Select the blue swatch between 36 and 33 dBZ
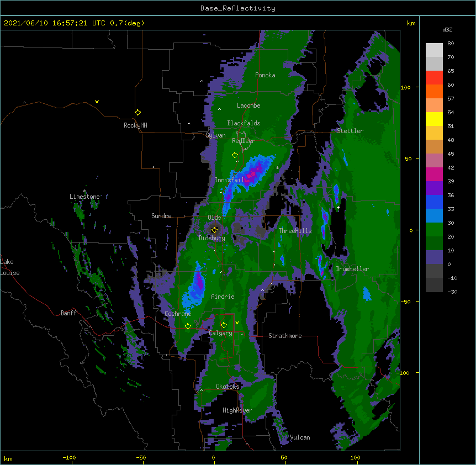 click(434, 202)
